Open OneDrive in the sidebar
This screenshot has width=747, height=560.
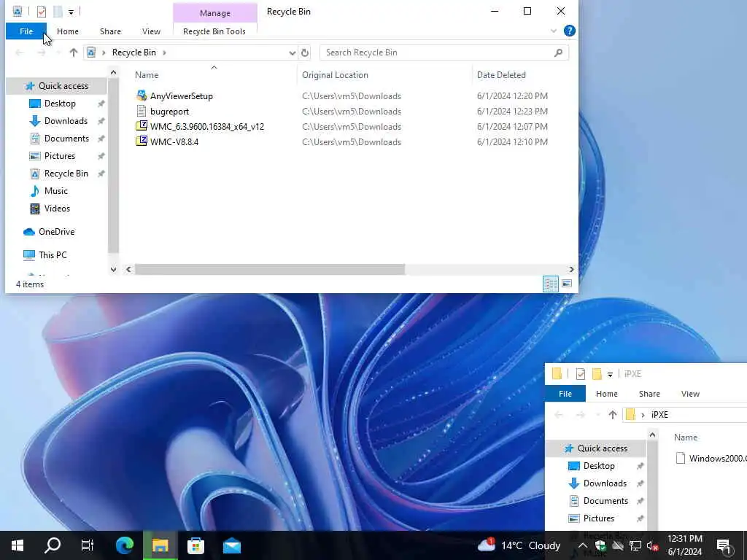coord(56,232)
